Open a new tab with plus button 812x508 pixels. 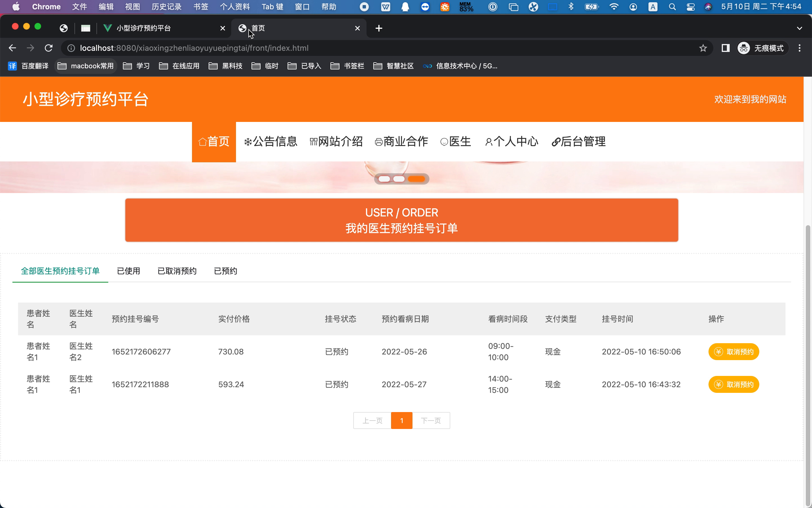[379, 28]
